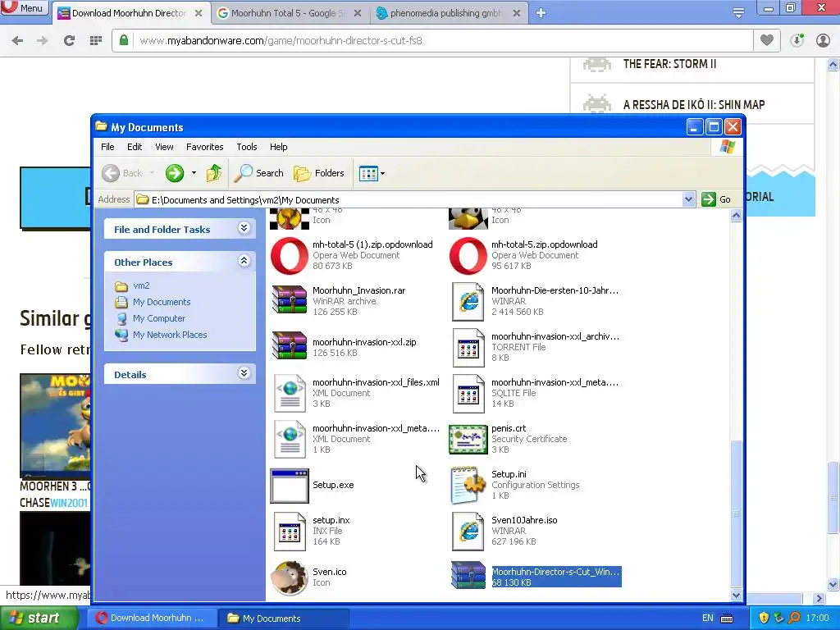The image size is (840, 630).
Task: Open My Documents link in Other Places
Action: 162,302
